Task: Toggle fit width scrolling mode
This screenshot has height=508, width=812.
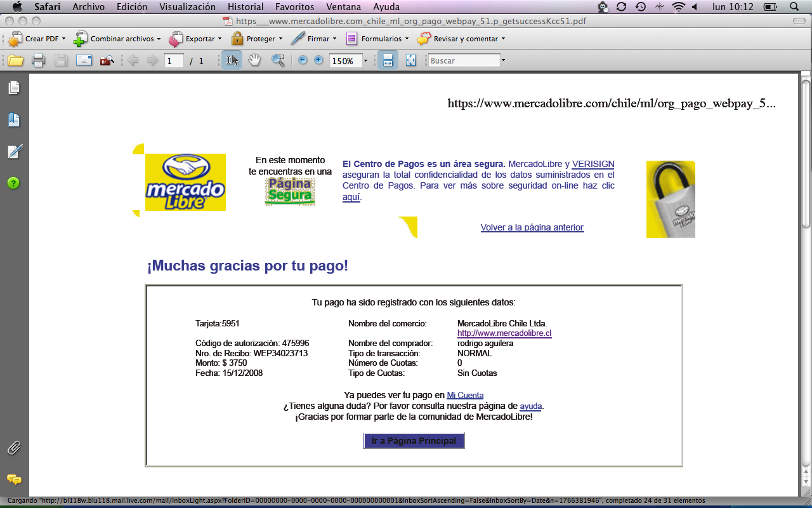Action: [388, 60]
